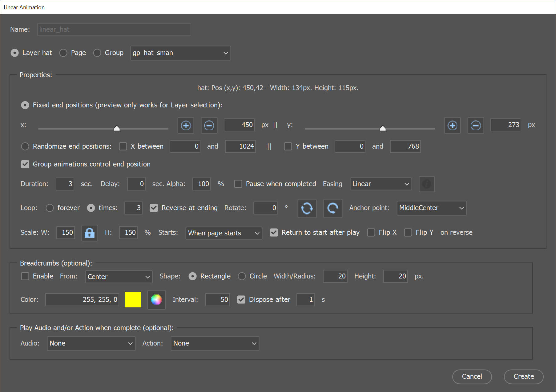
Task: Click the Cancel button
Action: 472,377
